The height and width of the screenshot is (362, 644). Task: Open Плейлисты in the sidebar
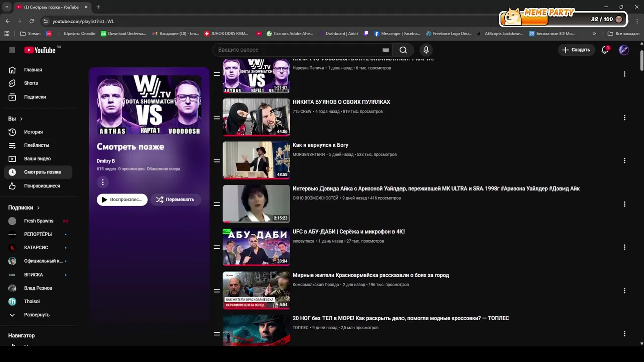[x=38, y=145]
